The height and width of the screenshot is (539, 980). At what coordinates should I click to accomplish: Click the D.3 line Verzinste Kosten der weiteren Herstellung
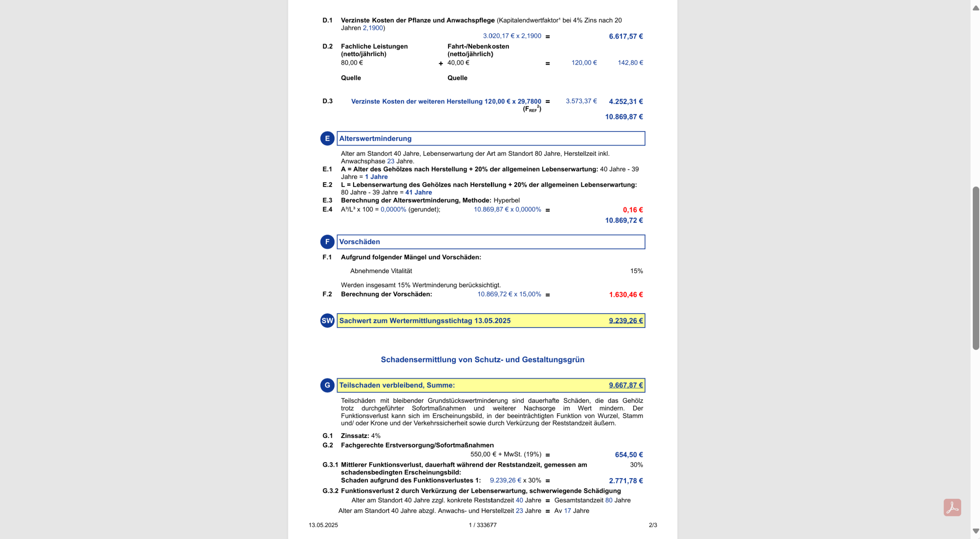pyautogui.click(x=446, y=101)
